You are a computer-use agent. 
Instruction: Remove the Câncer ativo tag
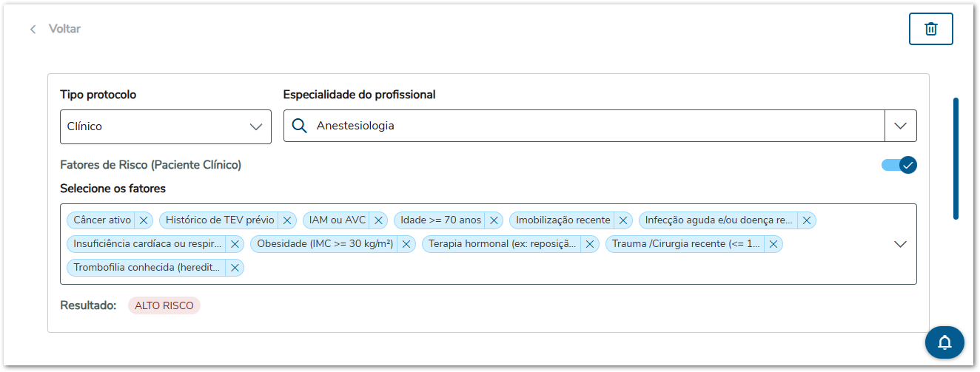click(144, 220)
